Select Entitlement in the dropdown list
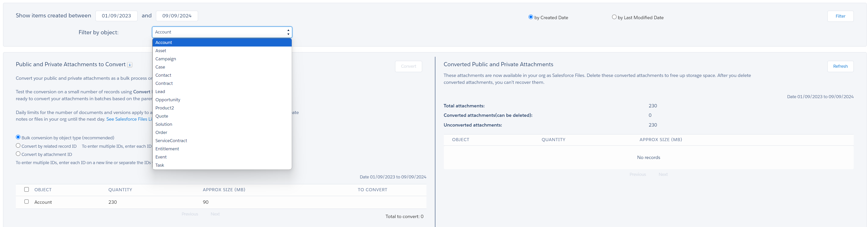This screenshot has width=868, height=227. coord(222,149)
